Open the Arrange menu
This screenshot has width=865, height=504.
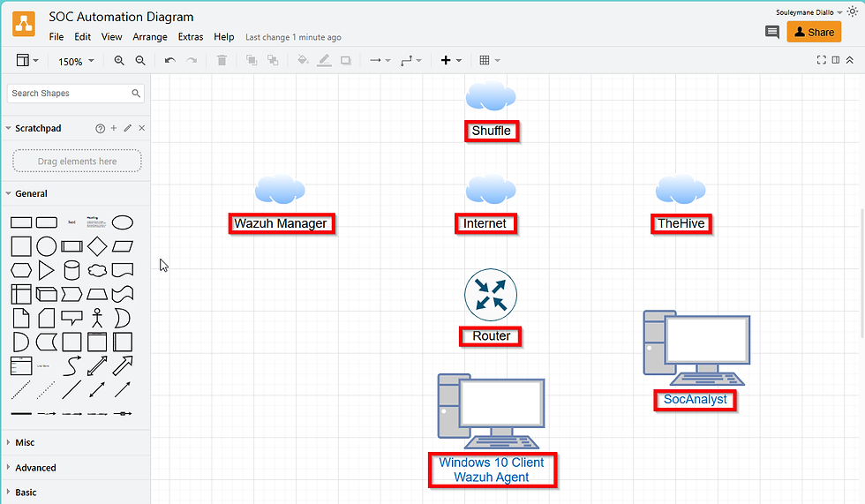pyautogui.click(x=150, y=37)
